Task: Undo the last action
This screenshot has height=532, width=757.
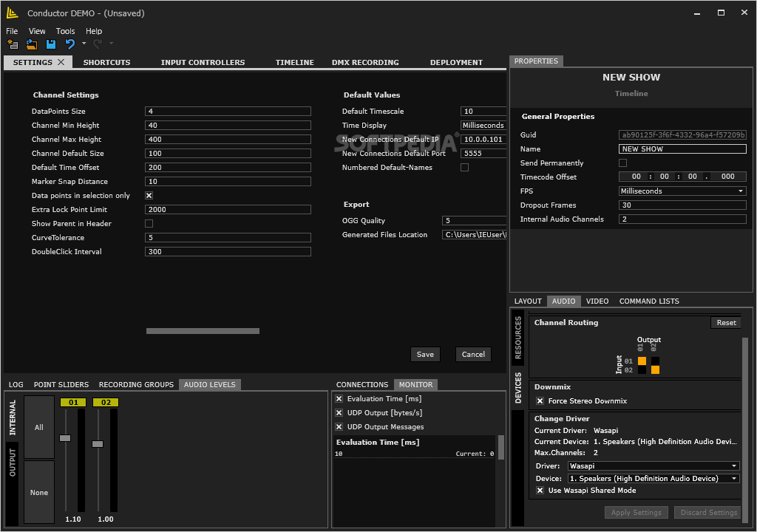Action: (x=70, y=44)
